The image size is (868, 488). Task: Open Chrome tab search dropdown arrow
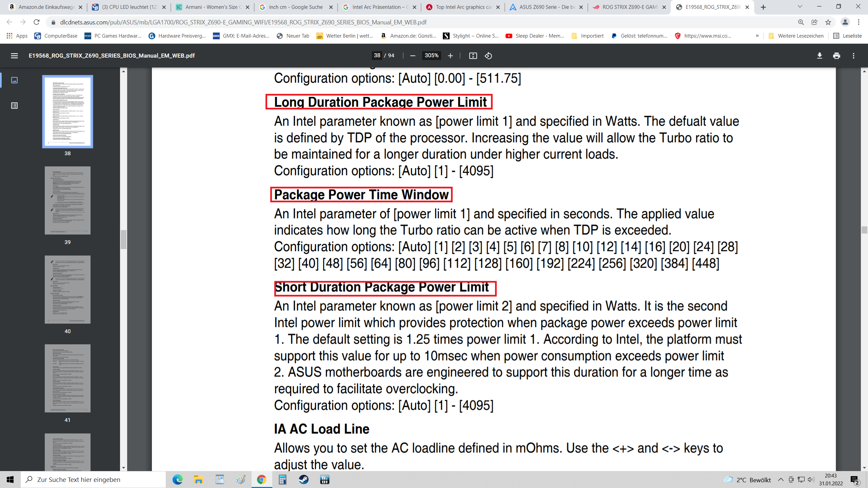pos(800,7)
